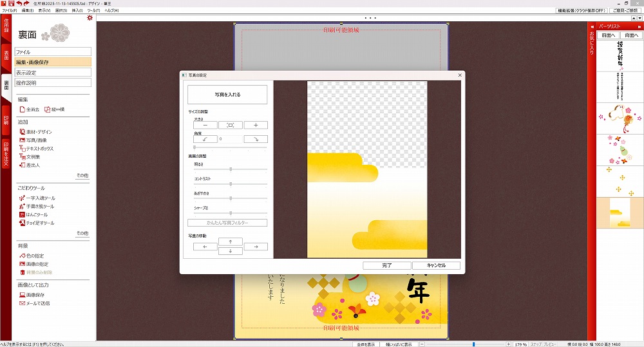This screenshot has height=347, width=644.
Task: Click the save icon in the title bar
Action: (x=11, y=4)
